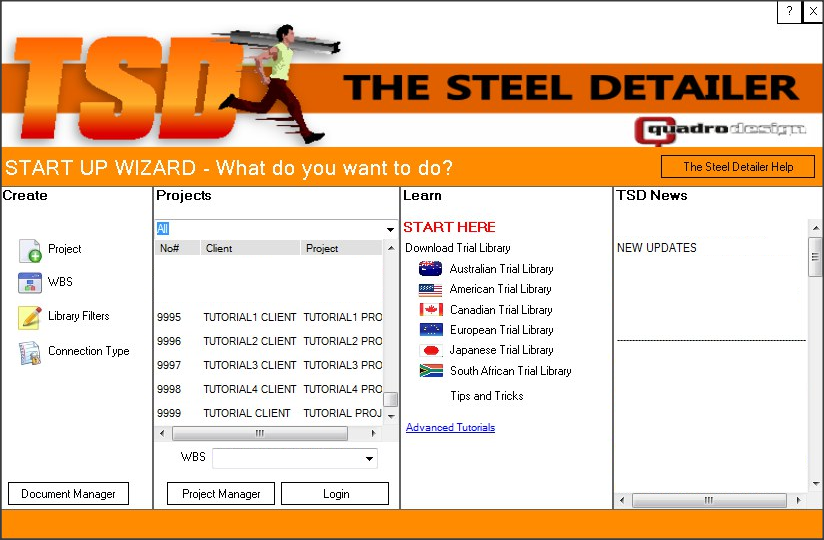
Task: Open the Project Manager
Action: click(x=221, y=494)
